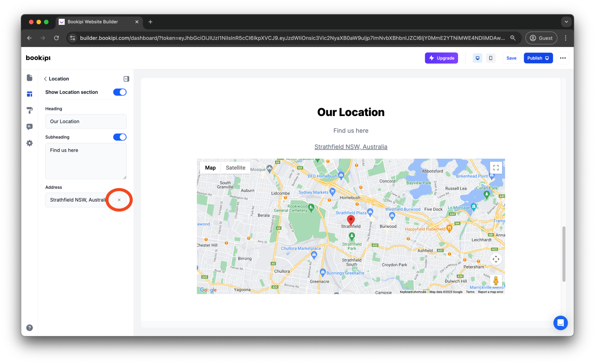The height and width of the screenshot is (364, 595).
Task: Click the Westfield Burwood map marker
Action: click(x=392, y=216)
